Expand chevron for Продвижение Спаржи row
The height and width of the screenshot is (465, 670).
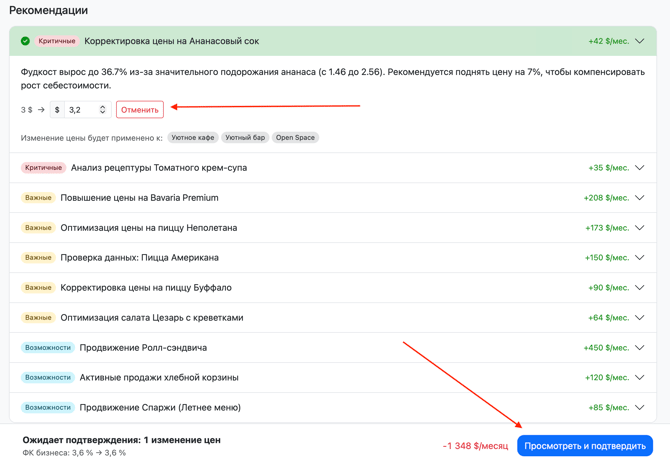[x=640, y=408]
